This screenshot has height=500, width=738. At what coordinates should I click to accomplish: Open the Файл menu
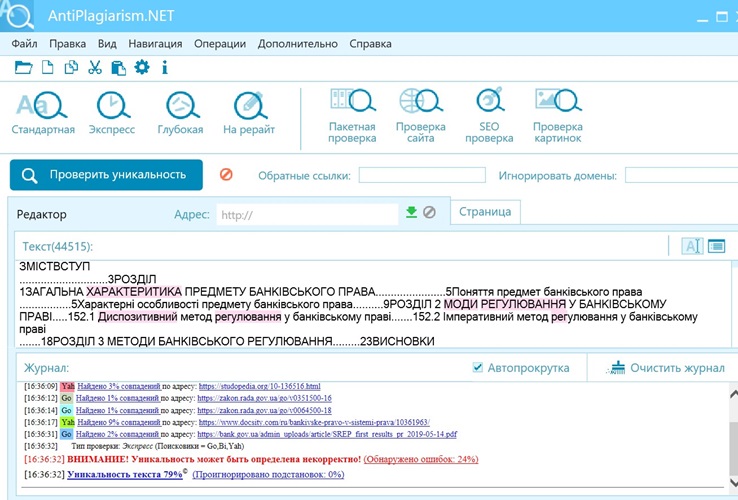(x=24, y=44)
